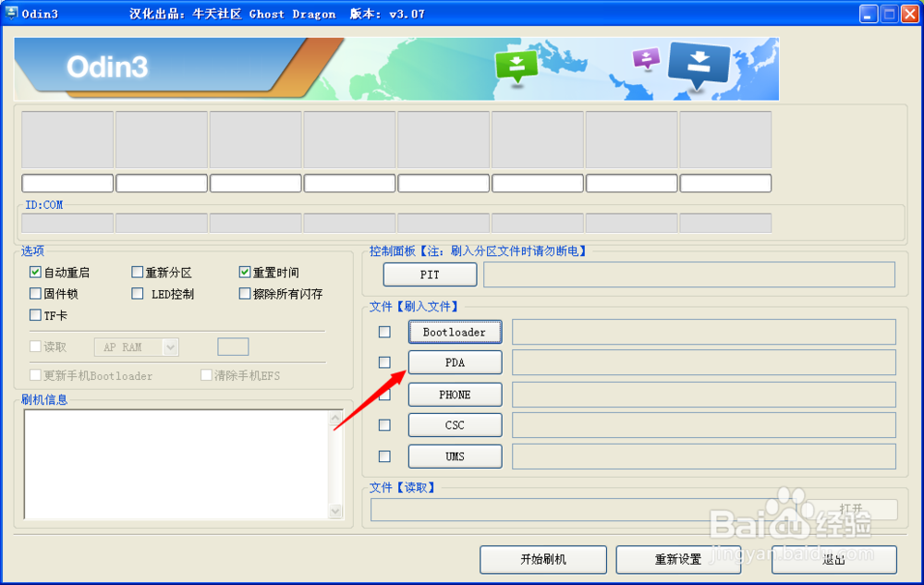
Task: Select a file with the CSC button
Action: 455,425
